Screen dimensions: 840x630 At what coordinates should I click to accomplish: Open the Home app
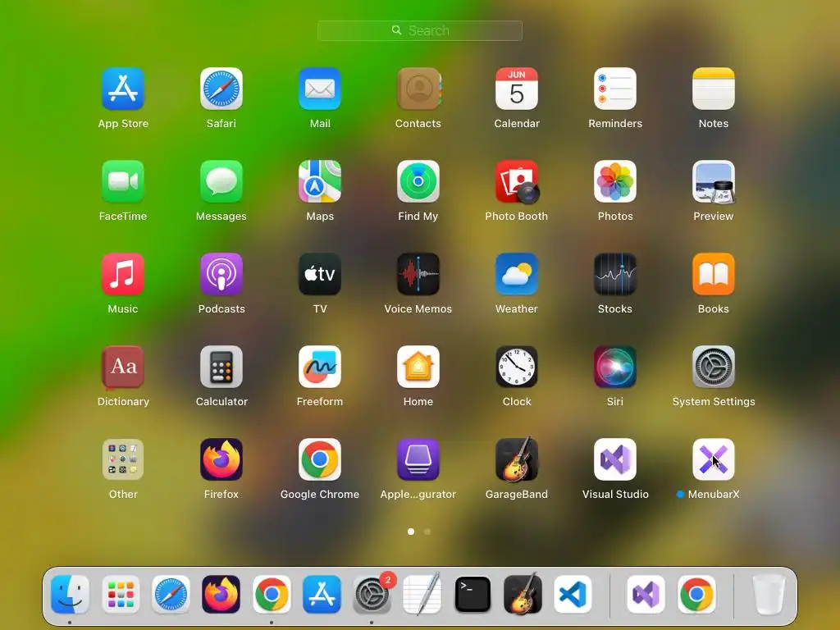[x=418, y=367]
